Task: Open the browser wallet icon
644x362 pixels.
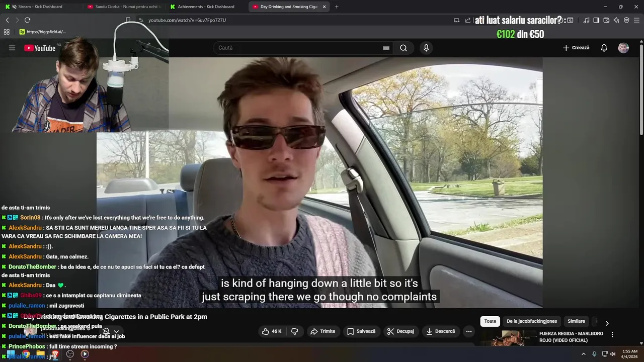Action: click(606, 20)
